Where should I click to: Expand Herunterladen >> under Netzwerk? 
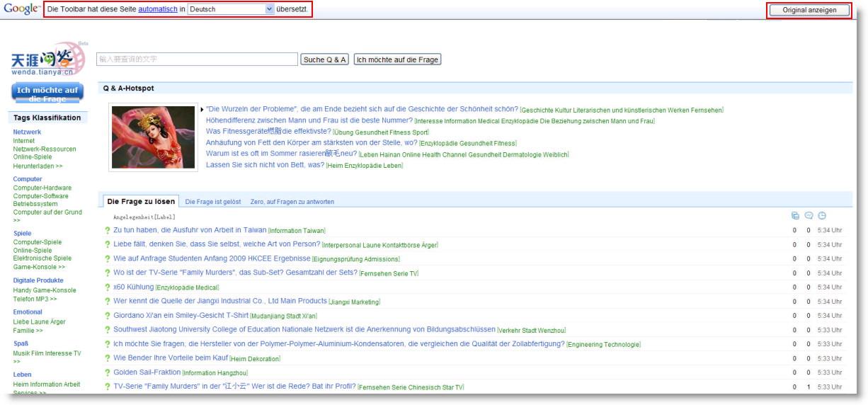tap(38, 166)
